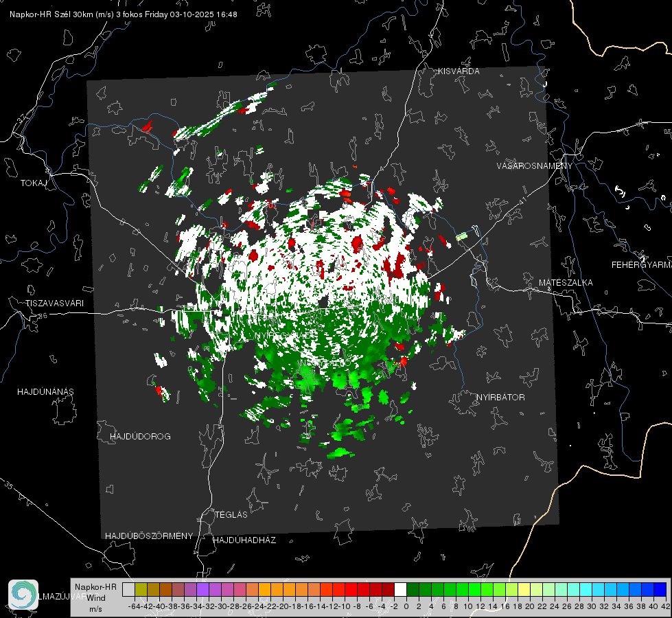Viewport: 672px width, 618px height.
Task: Click road number 36 near Tiszavasvári
Action: point(43,316)
